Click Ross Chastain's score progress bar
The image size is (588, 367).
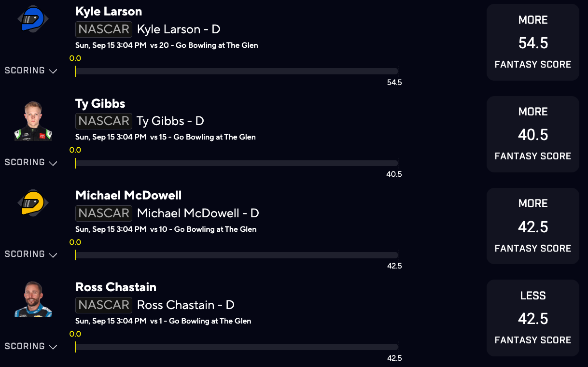237,347
